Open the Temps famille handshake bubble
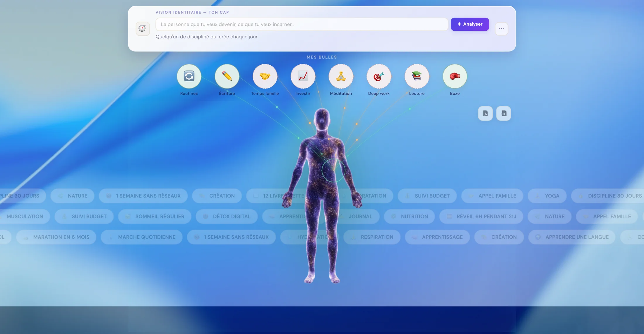 [x=265, y=76]
